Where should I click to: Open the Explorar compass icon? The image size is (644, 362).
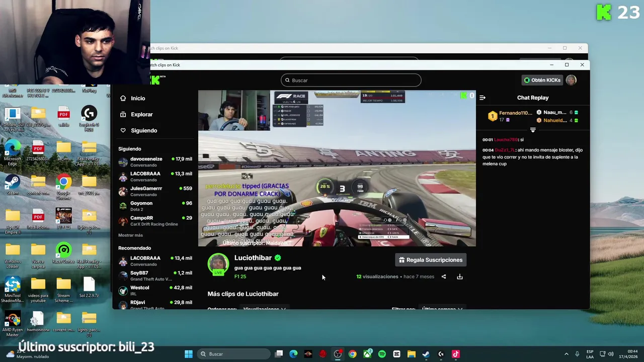pos(123,115)
